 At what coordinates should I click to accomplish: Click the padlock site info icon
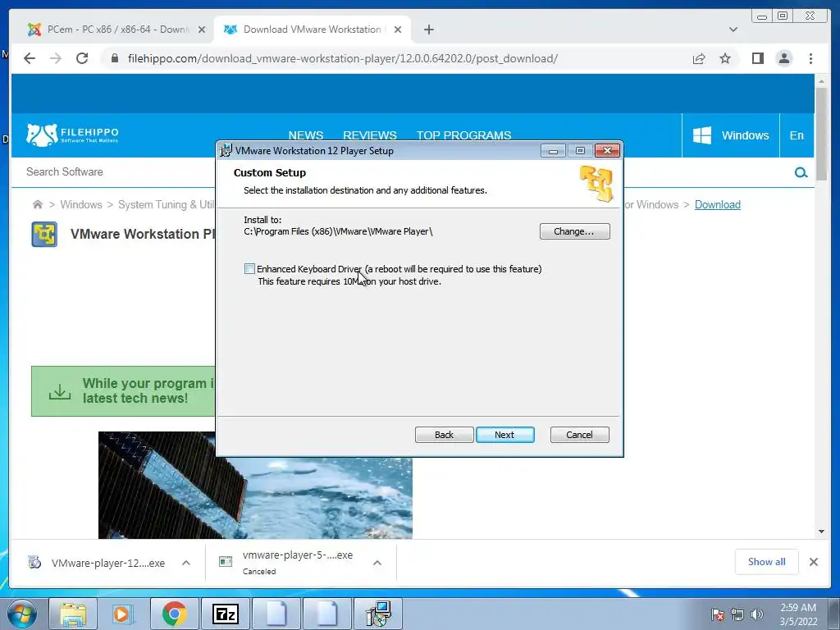pyautogui.click(x=114, y=58)
